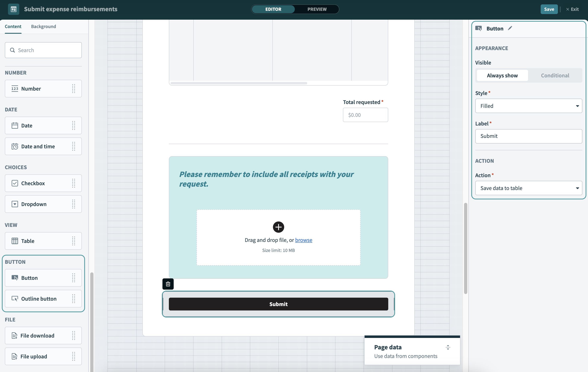The height and width of the screenshot is (372, 588).
Task: Click the plus icon in file upload area
Action: tap(278, 227)
